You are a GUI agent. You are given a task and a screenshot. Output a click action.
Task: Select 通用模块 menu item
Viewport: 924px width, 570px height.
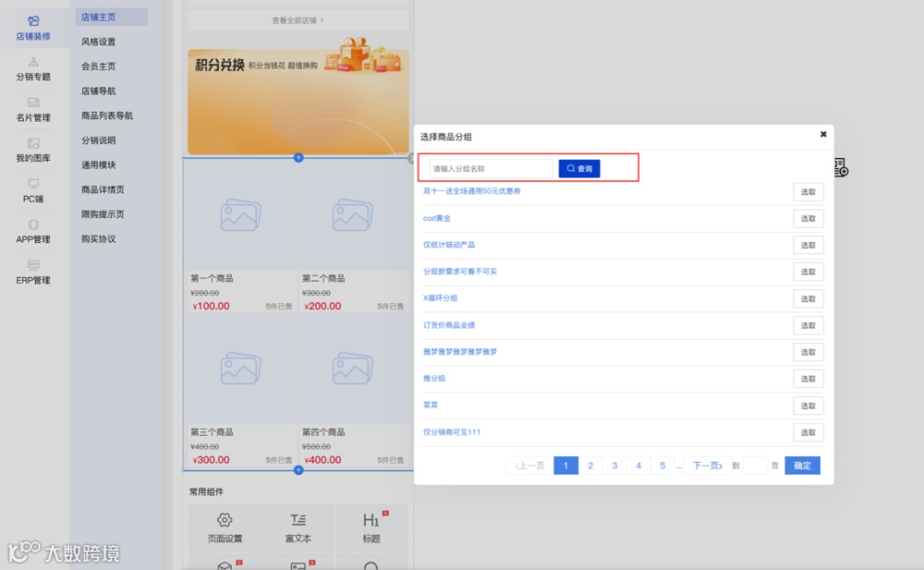click(x=98, y=165)
